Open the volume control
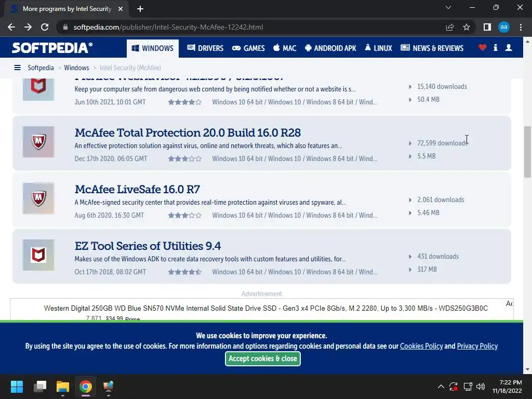Screen dimensions: 532x399 point(481,387)
